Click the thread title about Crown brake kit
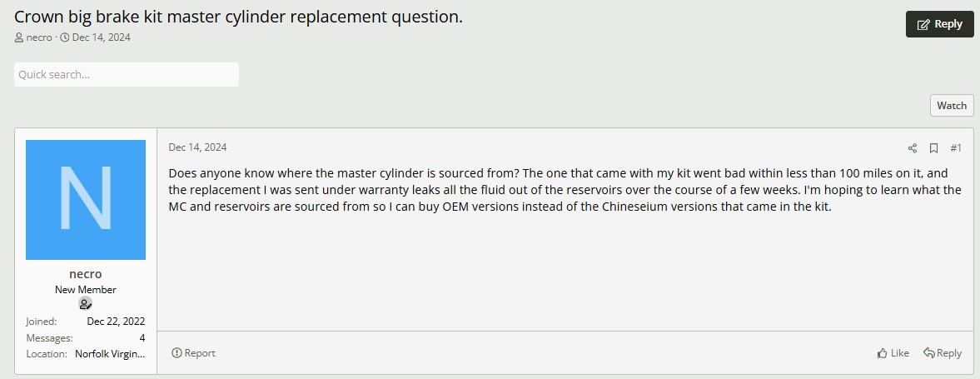This screenshot has width=980, height=379. [238, 17]
